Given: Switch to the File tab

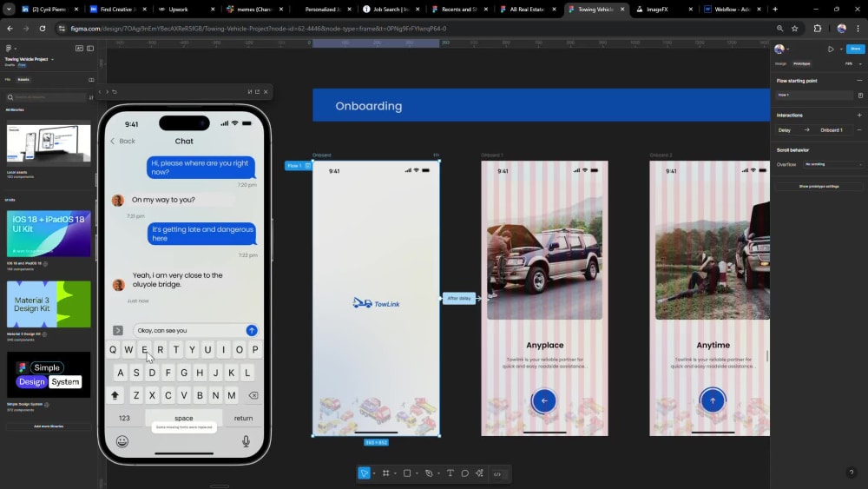Looking at the screenshot, I should pos(8,80).
